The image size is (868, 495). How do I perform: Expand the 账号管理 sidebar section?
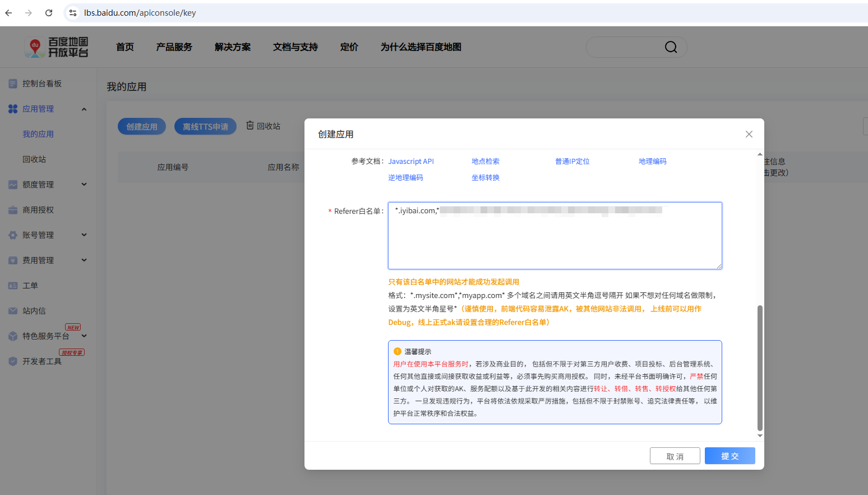84,235
